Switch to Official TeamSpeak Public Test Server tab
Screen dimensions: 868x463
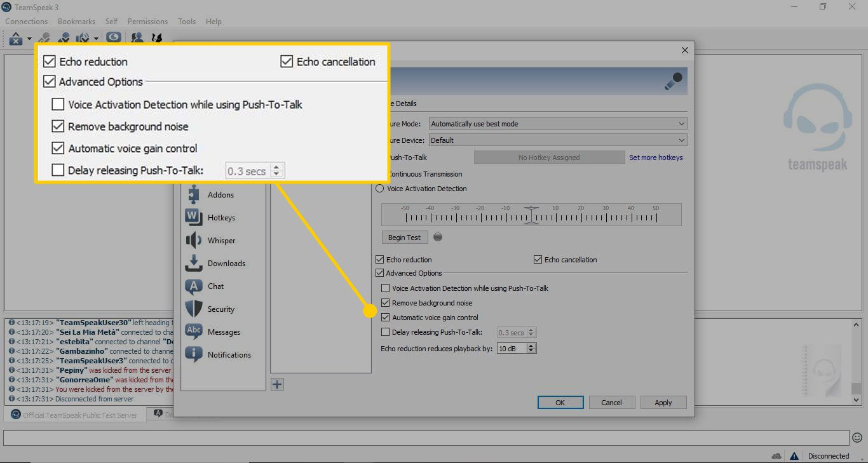point(75,415)
